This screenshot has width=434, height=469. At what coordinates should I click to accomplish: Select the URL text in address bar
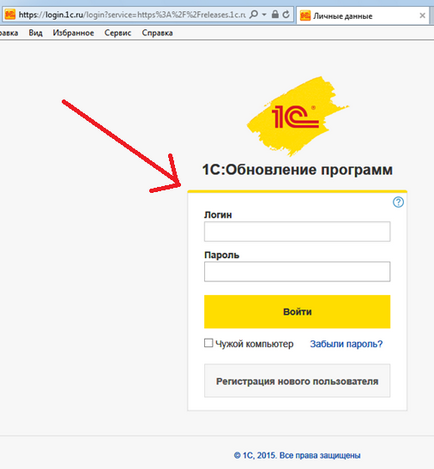(x=132, y=15)
